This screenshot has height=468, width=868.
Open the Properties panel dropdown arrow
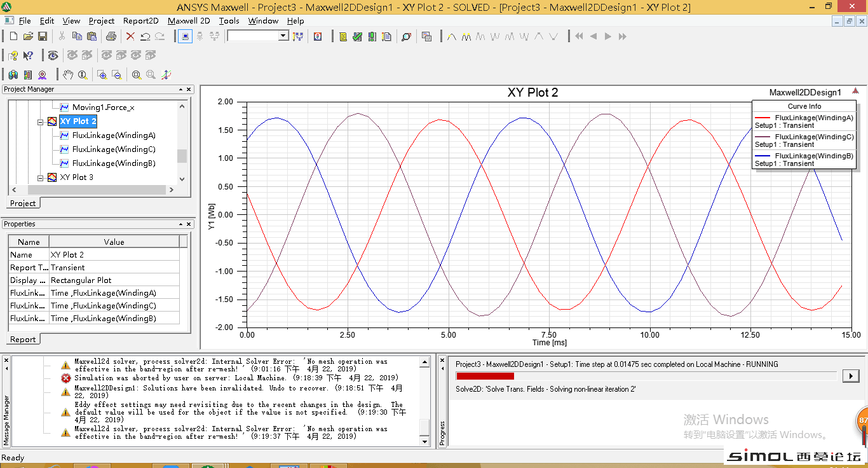click(x=180, y=224)
